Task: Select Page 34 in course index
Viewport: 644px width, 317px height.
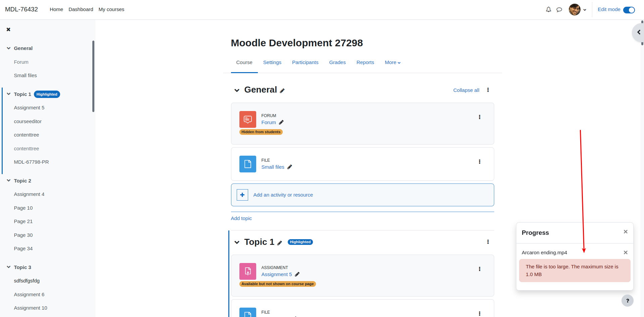Action: [24, 249]
